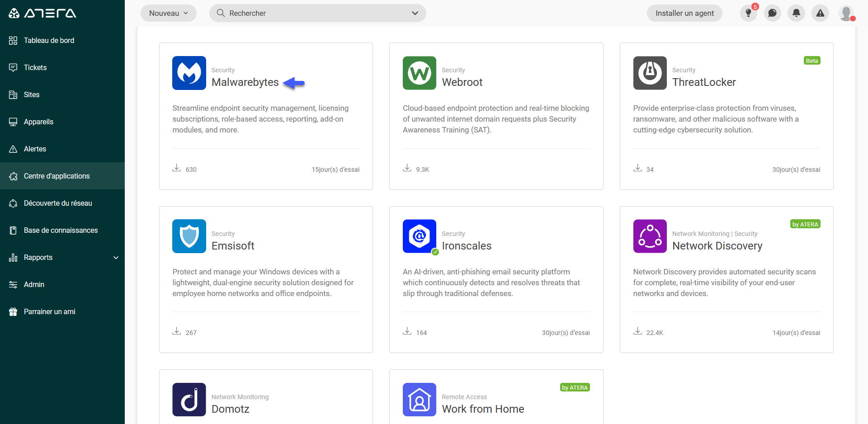Image resolution: width=868 pixels, height=424 pixels.
Task: Click in the Rechercher search field
Action: [318, 13]
